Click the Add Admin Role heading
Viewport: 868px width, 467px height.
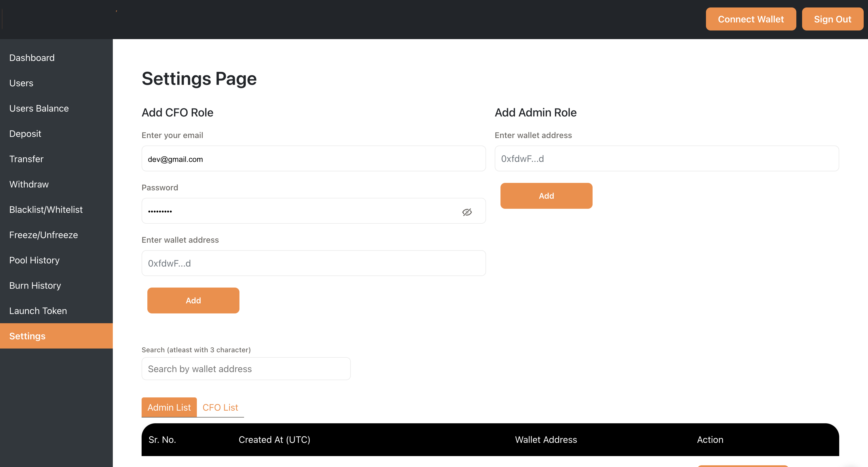point(535,112)
